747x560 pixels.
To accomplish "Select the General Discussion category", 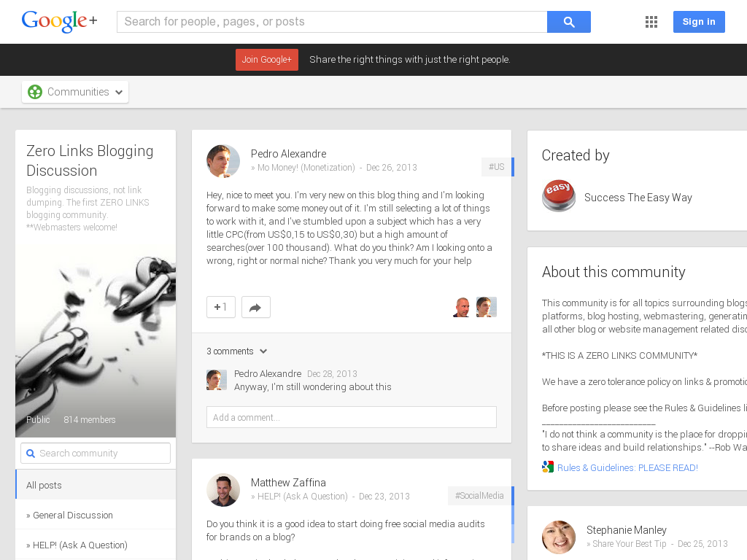I will [x=96, y=516].
